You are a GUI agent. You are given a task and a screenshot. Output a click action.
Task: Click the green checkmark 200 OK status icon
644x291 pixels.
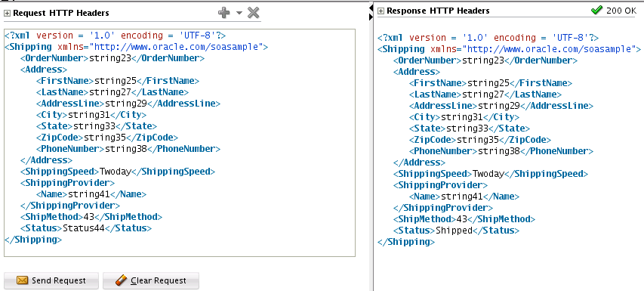596,11
